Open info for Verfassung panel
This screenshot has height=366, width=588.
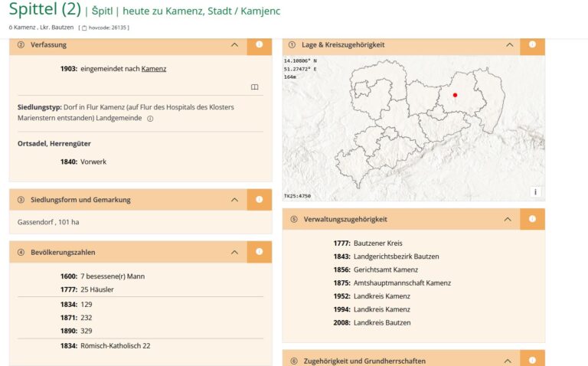click(x=259, y=45)
